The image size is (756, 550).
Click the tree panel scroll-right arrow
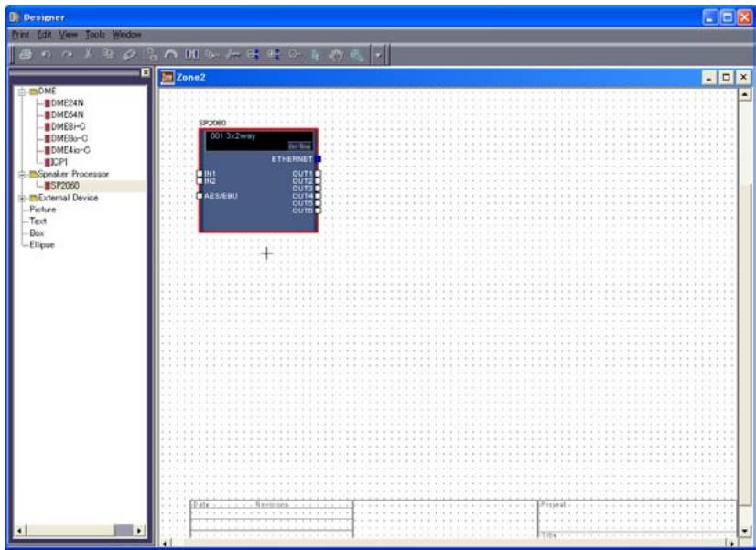[x=139, y=531]
